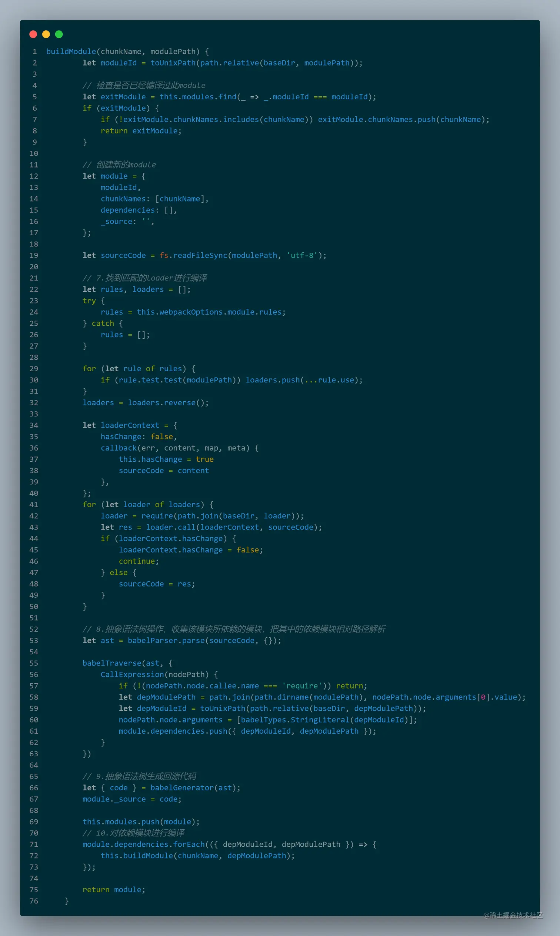Click 'return exitModule;' statement
This screenshot has width=560, height=936.
tap(141, 130)
